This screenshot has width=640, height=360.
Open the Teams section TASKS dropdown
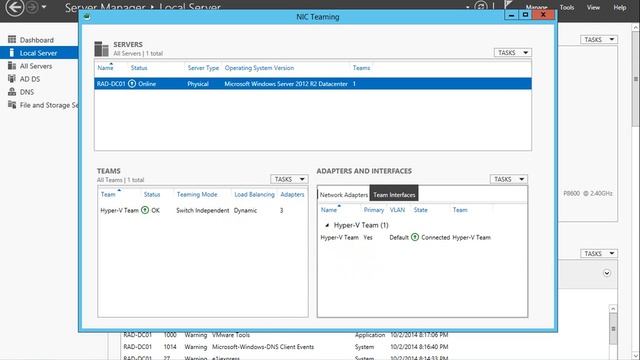point(289,179)
